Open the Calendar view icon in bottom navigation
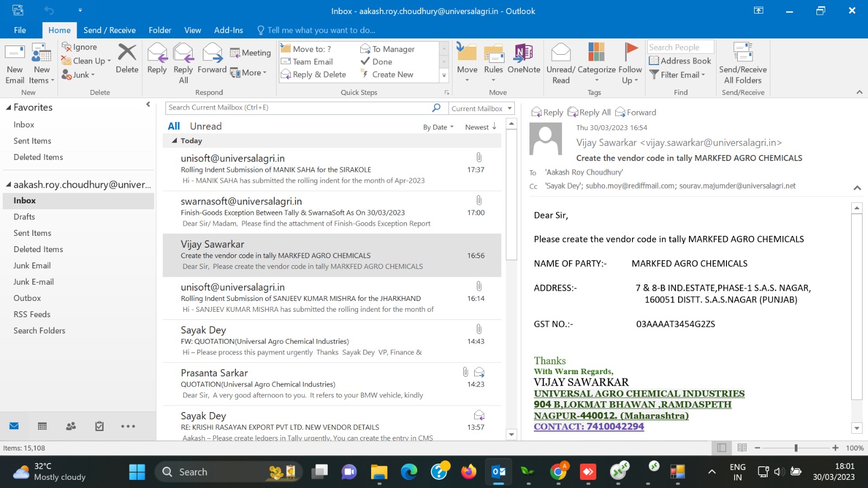The width and height of the screenshot is (868, 488). tap(42, 426)
